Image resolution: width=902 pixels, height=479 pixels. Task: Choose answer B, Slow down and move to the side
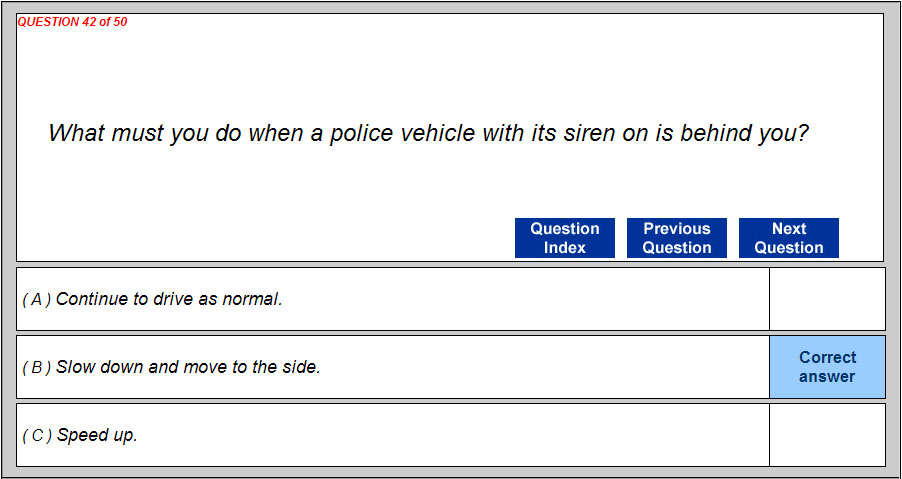[x=188, y=367]
